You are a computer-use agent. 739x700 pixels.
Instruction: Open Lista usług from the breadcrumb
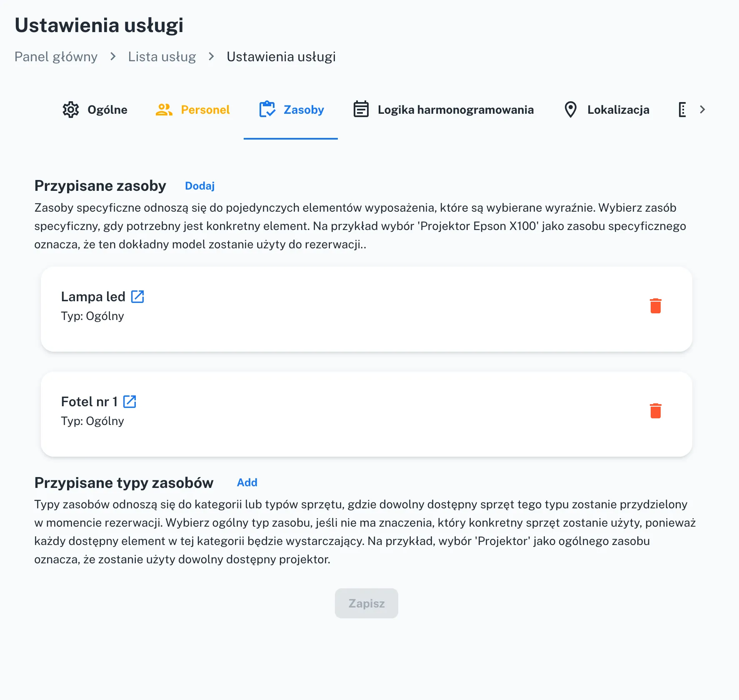coord(162,57)
